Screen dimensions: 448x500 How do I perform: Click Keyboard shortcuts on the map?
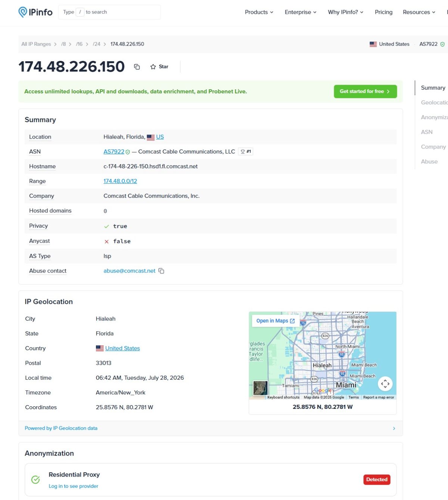283,397
